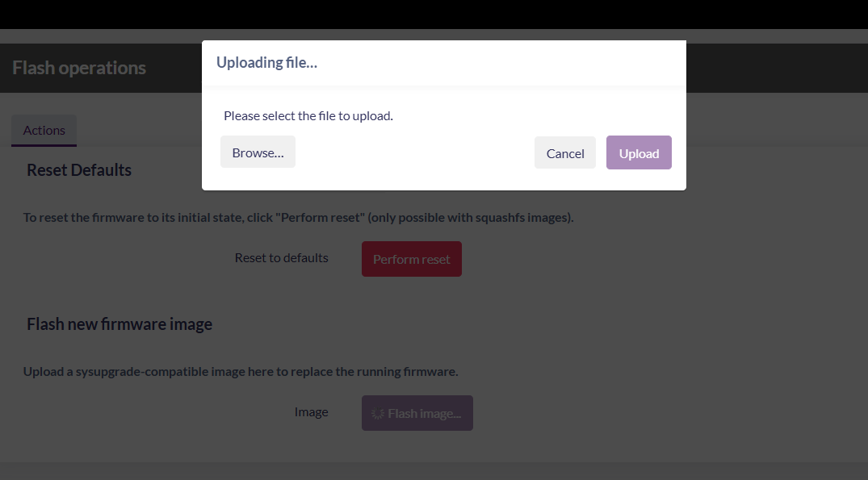Click the Flash operations page heading
Image resolution: width=868 pixels, height=480 pixels.
[x=79, y=68]
